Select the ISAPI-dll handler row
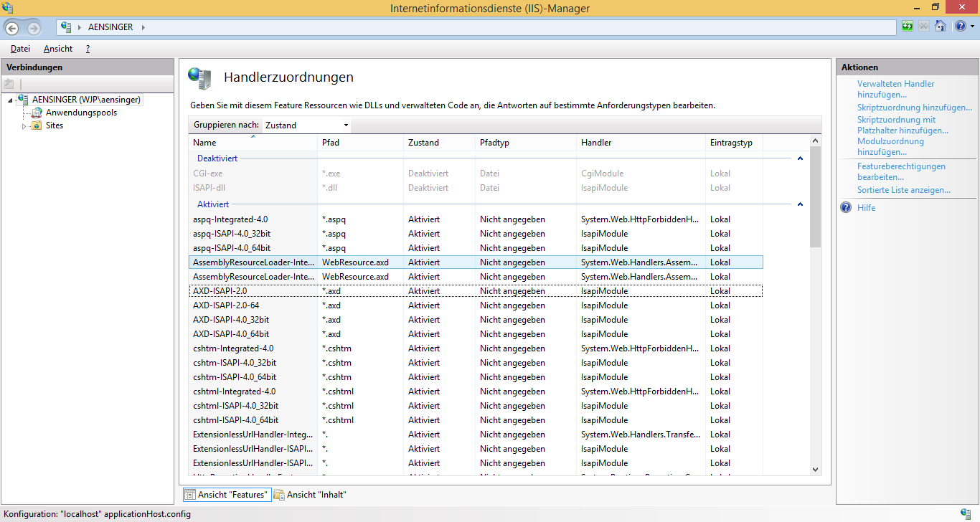Viewport: 980px width, 522px height. (476, 188)
